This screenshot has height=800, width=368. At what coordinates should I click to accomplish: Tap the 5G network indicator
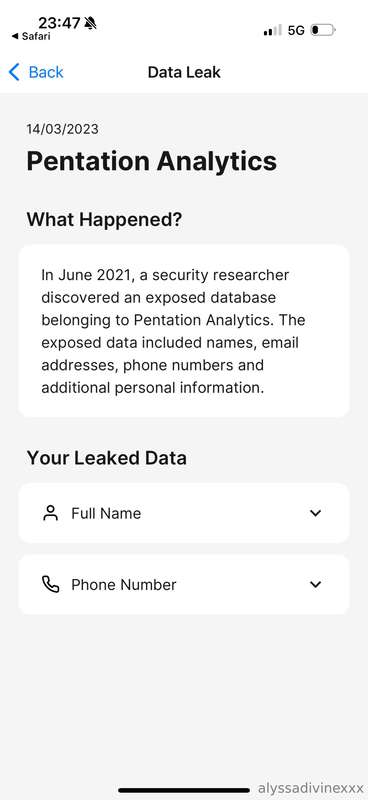(x=296, y=30)
